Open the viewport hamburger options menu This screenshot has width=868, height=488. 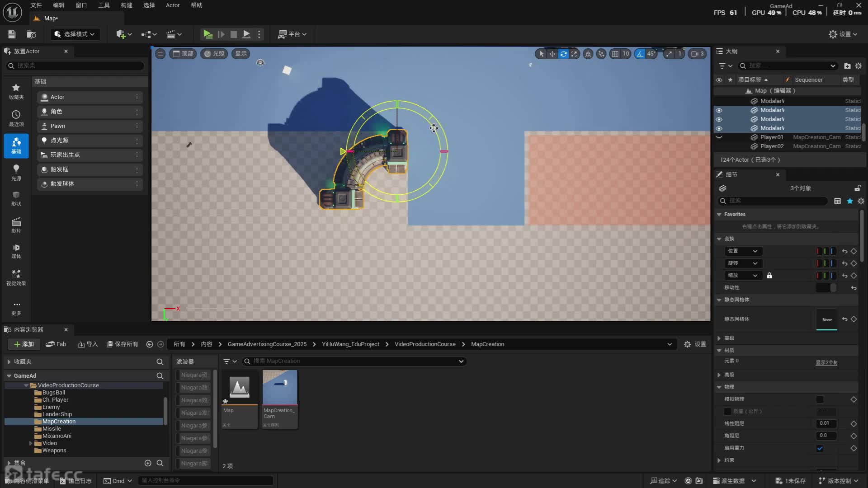[x=160, y=54]
